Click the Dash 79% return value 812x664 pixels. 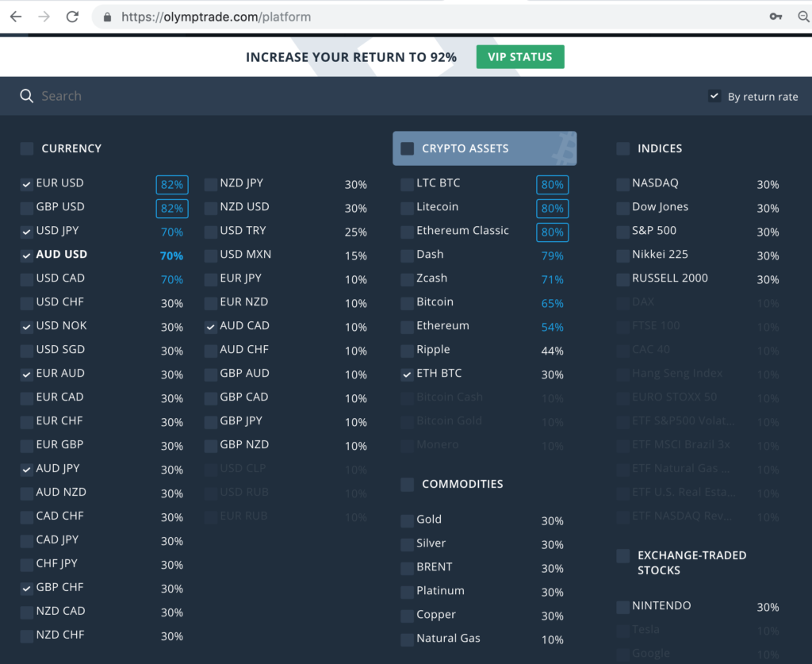(x=552, y=256)
